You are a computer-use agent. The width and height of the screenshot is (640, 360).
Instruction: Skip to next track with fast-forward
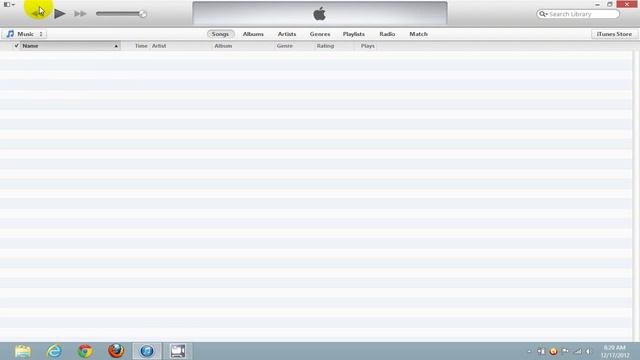tap(80, 13)
